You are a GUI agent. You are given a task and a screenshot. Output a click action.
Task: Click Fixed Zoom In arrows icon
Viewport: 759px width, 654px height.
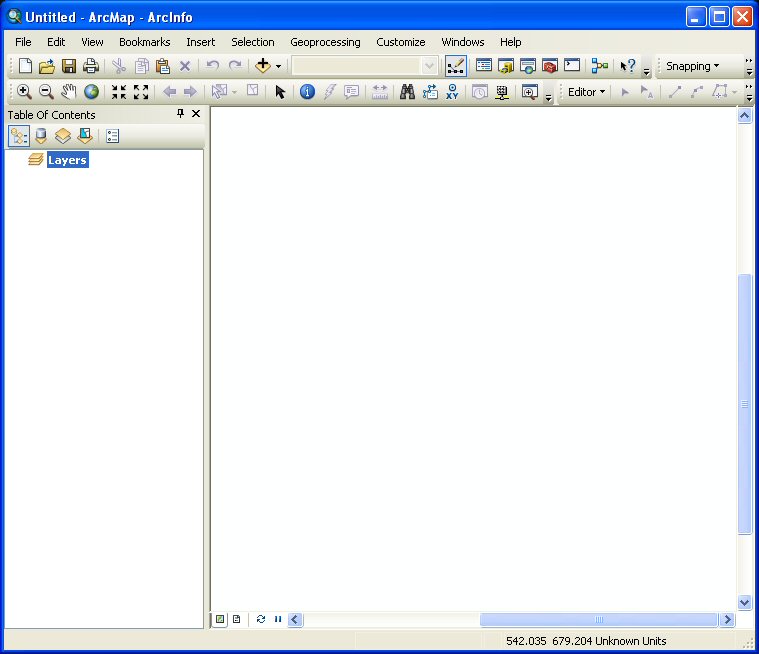(x=119, y=91)
